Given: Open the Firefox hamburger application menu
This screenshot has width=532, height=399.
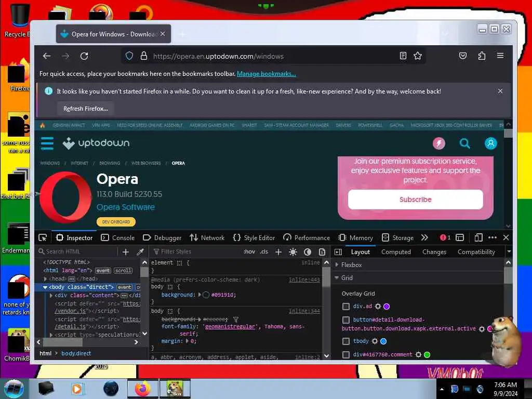Looking at the screenshot, I should [500, 55].
